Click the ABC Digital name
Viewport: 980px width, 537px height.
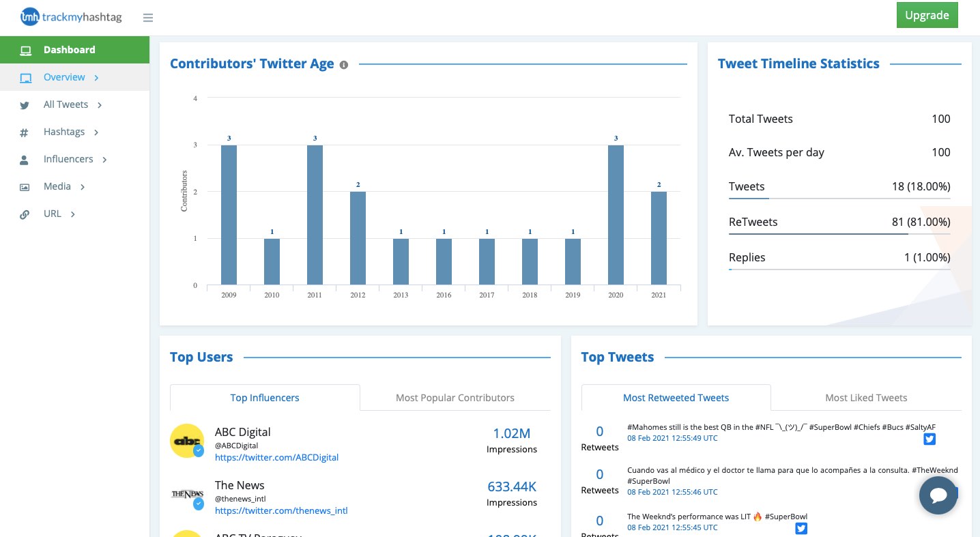[x=242, y=432]
